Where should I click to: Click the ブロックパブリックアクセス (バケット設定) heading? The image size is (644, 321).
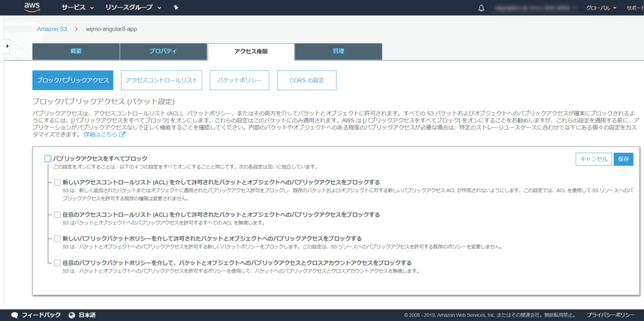pos(104,101)
